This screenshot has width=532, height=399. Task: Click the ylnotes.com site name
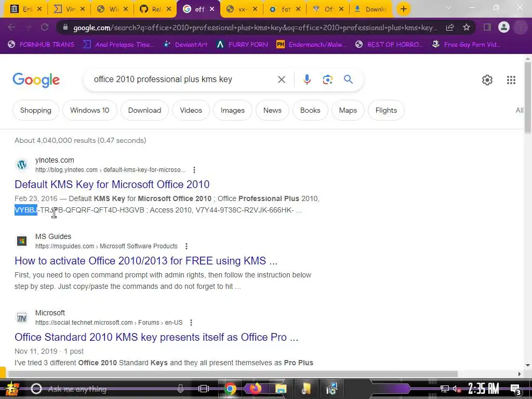(x=55, y=160)
